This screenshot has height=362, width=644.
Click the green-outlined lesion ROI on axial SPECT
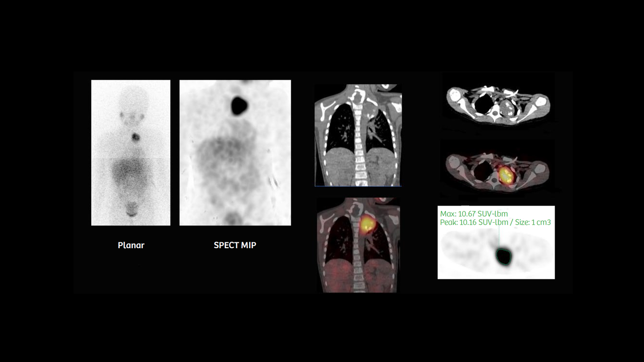click(x=504, y=257)
